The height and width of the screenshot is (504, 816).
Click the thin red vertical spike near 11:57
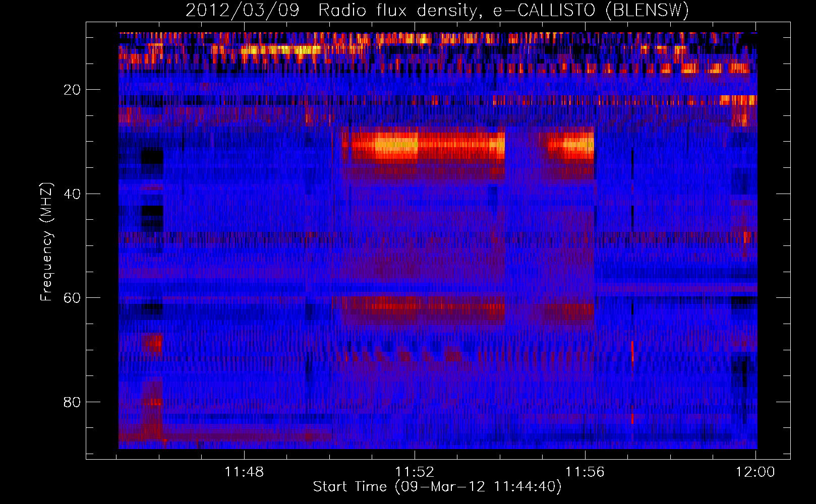pyautogui.click(x=632, y=351)
